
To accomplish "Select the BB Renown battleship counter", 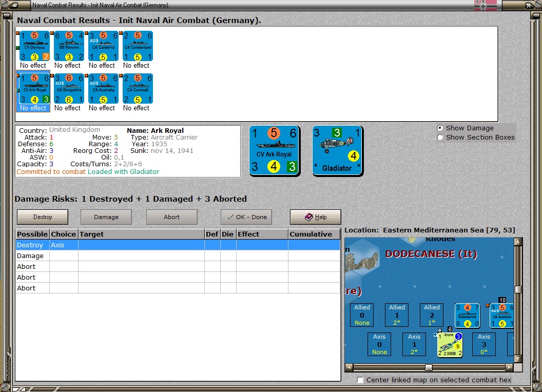I will [69, 46].
